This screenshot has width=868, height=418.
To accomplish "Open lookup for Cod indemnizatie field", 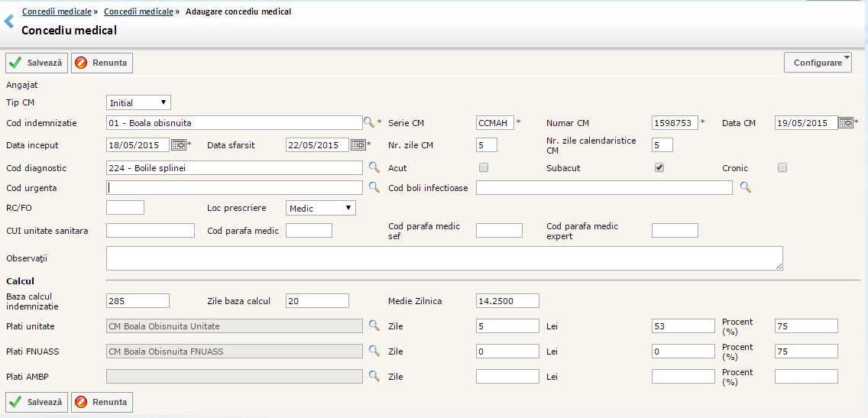I will (369, 122).
